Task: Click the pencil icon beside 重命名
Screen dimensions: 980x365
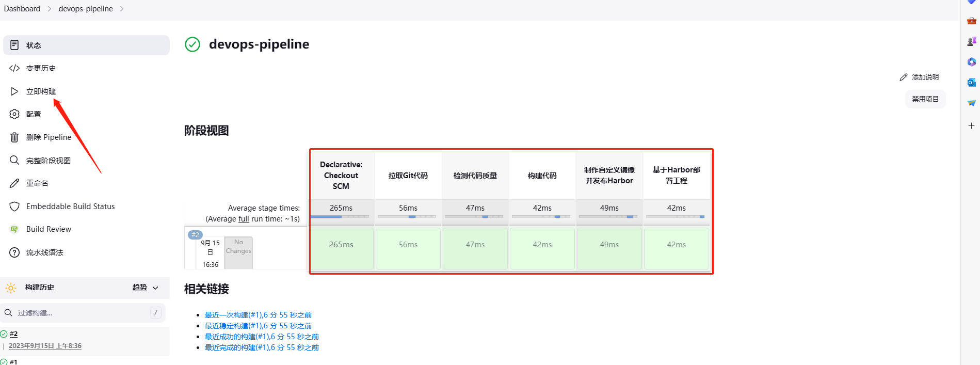Action: (x=14, y=183)
